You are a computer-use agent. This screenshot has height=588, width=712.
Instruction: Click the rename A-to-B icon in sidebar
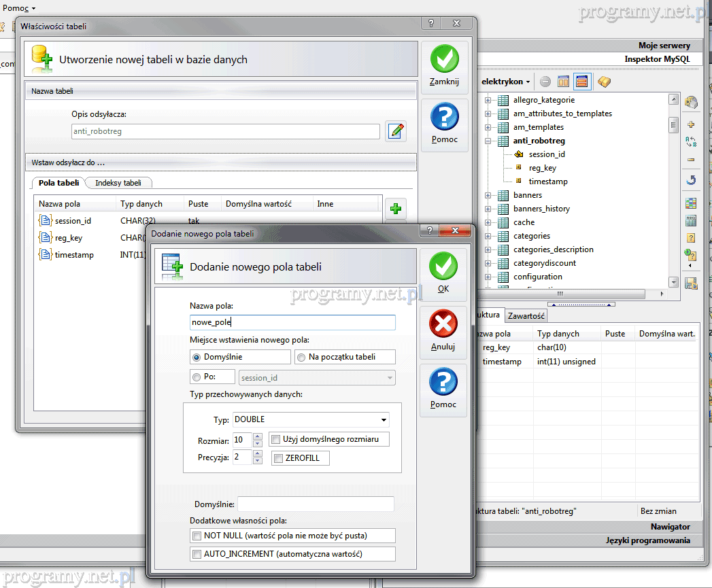691,142
